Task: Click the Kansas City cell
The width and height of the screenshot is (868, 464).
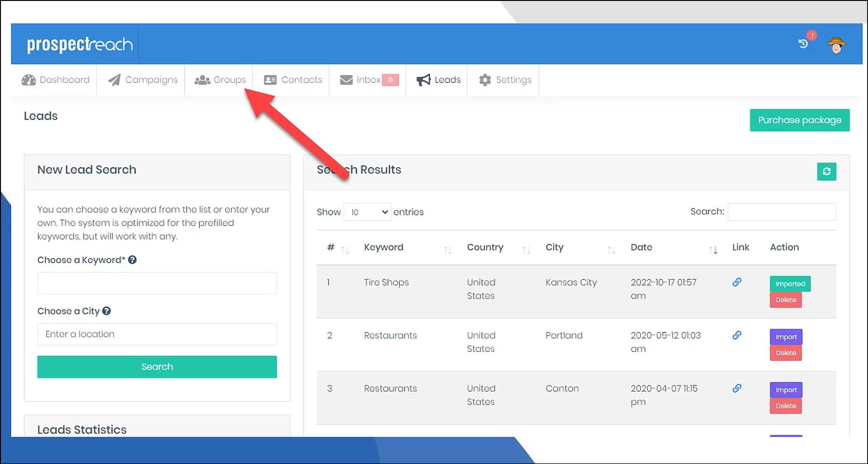Action: (x=571, y=282)
